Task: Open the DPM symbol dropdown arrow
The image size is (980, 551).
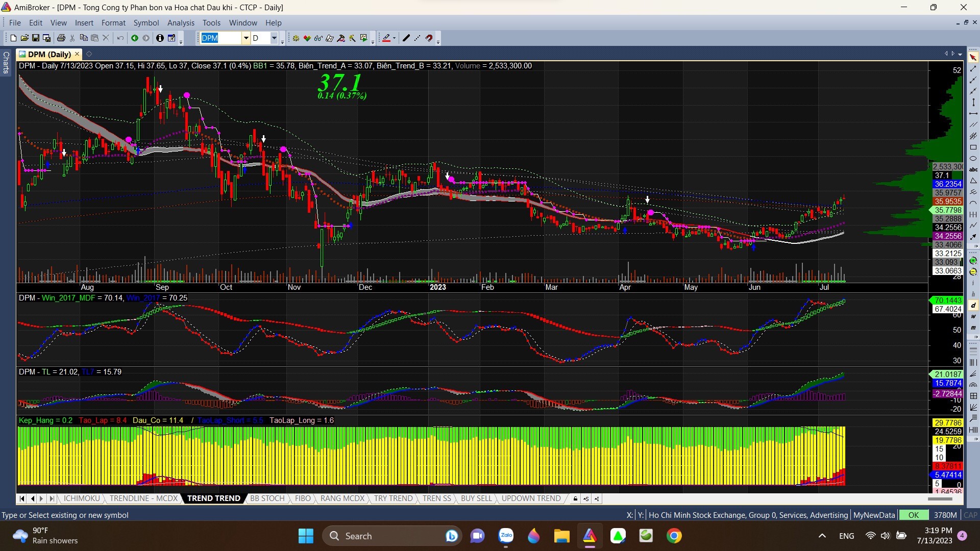Action: click(x=246, y=38)
